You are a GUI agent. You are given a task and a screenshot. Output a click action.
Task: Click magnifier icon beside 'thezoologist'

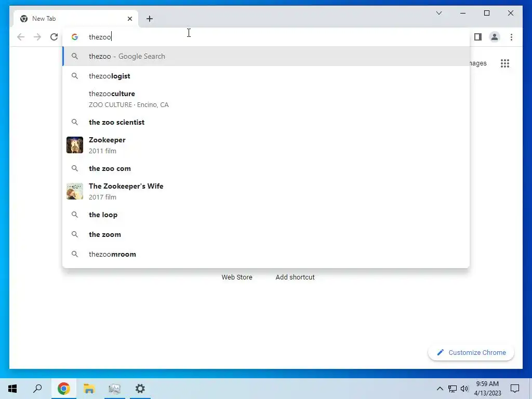pos(75,76)
